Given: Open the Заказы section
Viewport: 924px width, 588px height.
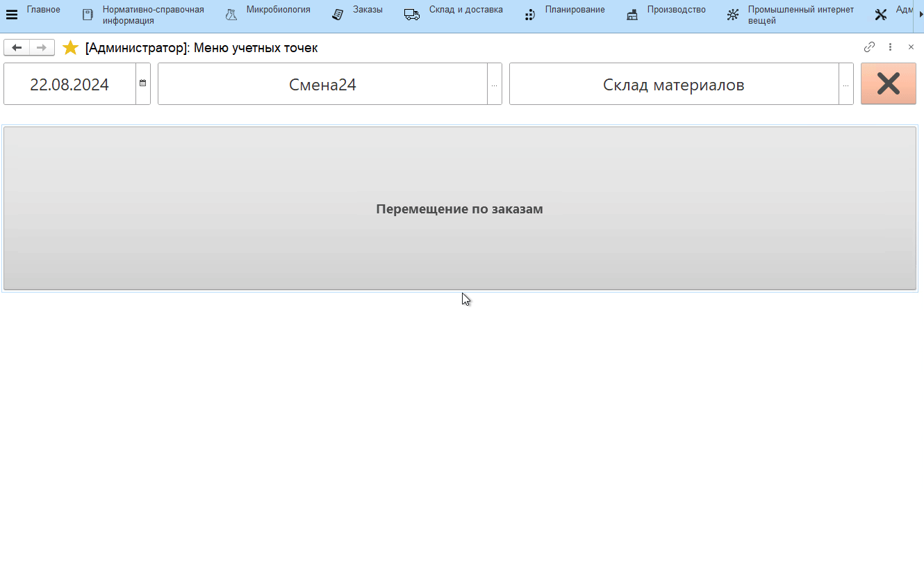Looking at the screenshot, I should pos(368,10).
